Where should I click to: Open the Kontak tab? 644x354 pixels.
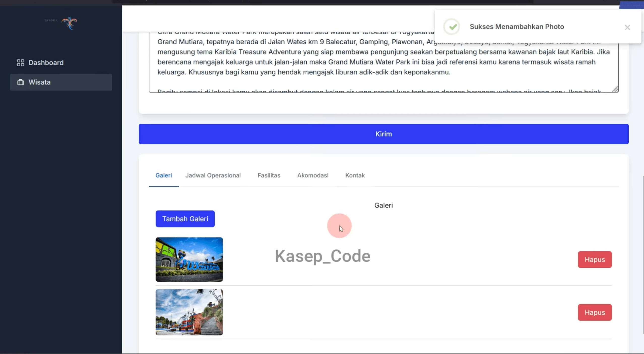click(355, 175)
